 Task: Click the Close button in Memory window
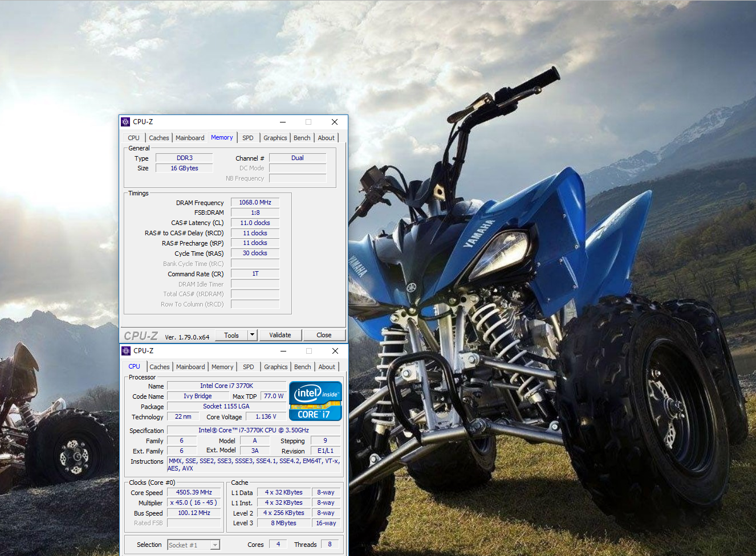click(x=324, y=335)
